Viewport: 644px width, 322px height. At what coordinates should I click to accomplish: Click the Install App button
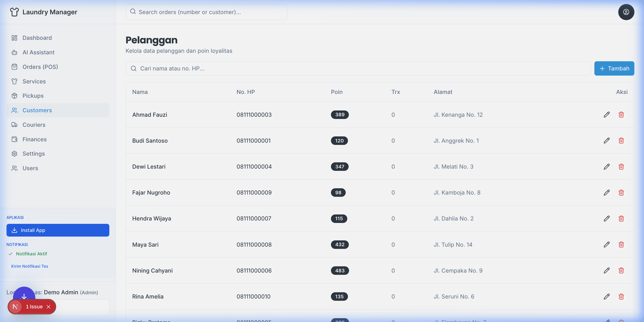[x=58, y=230]
